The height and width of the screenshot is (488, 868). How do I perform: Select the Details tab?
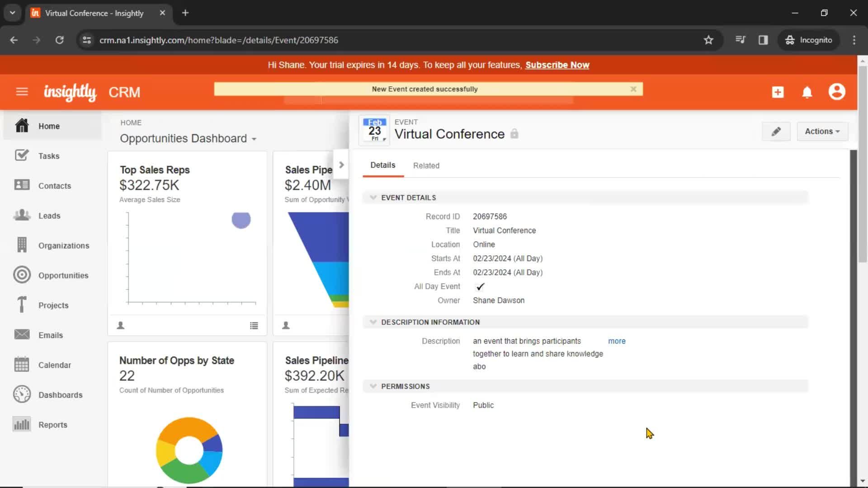click(x=383, y=165)
